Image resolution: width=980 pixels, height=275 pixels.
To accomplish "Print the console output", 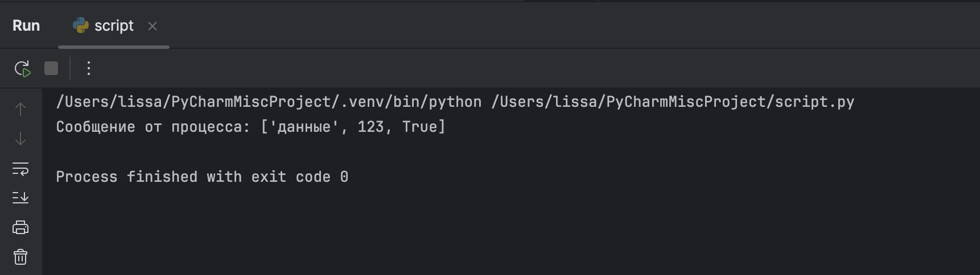I will [20, 227].
